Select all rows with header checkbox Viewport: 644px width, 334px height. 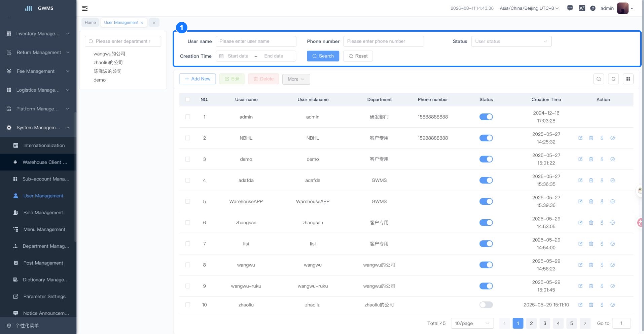point(188,99)
